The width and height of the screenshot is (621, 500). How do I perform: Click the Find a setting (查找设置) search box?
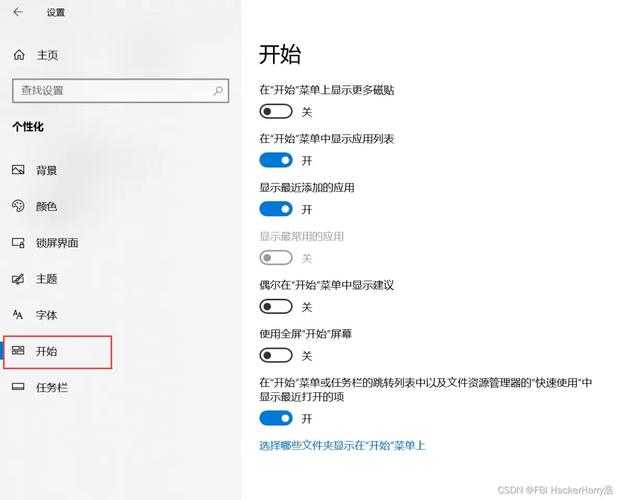(110, 90)
